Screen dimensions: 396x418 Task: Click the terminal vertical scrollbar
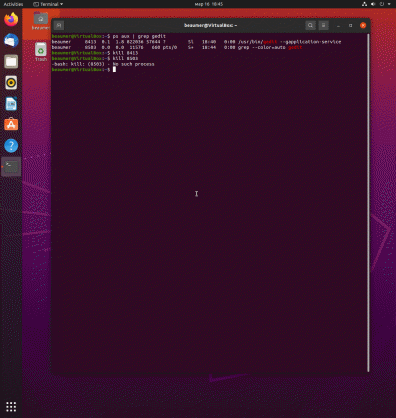pos(368,203)
